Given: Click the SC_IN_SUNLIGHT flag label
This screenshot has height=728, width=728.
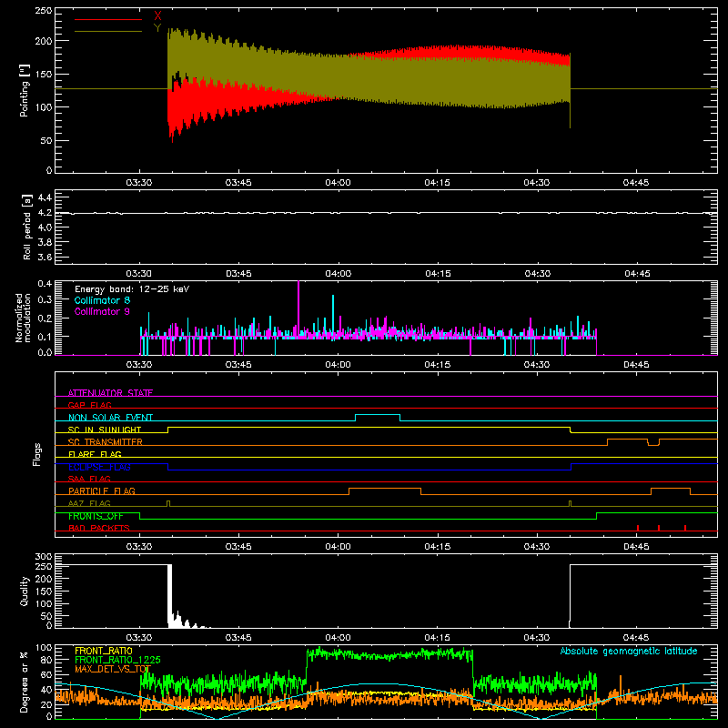Looking at the screenshot, I should pyautogui.click(x=105, y=430).
